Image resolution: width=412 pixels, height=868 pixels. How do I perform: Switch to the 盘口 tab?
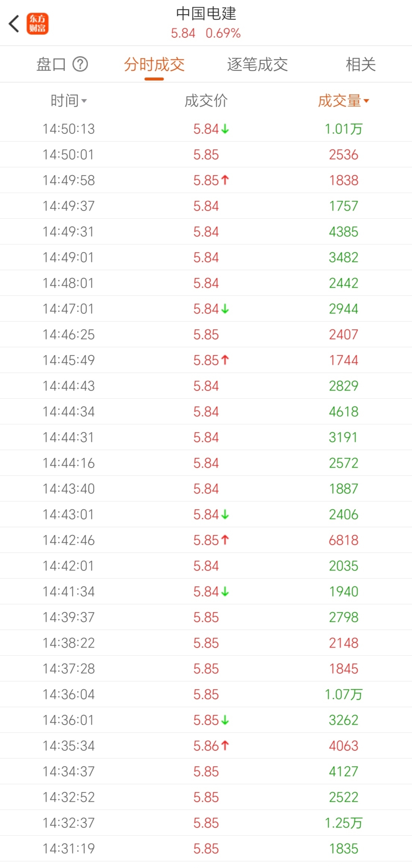(x=51, y=64)
